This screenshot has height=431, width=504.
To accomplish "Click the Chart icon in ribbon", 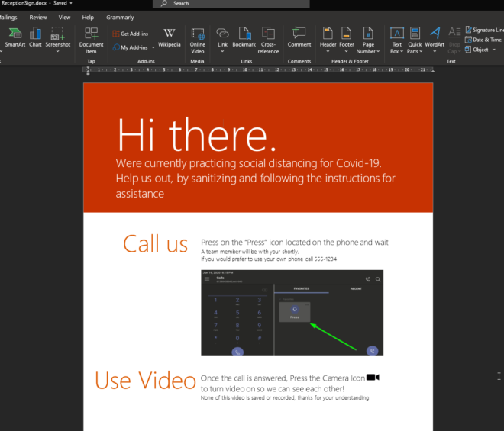I will (35, 37).
